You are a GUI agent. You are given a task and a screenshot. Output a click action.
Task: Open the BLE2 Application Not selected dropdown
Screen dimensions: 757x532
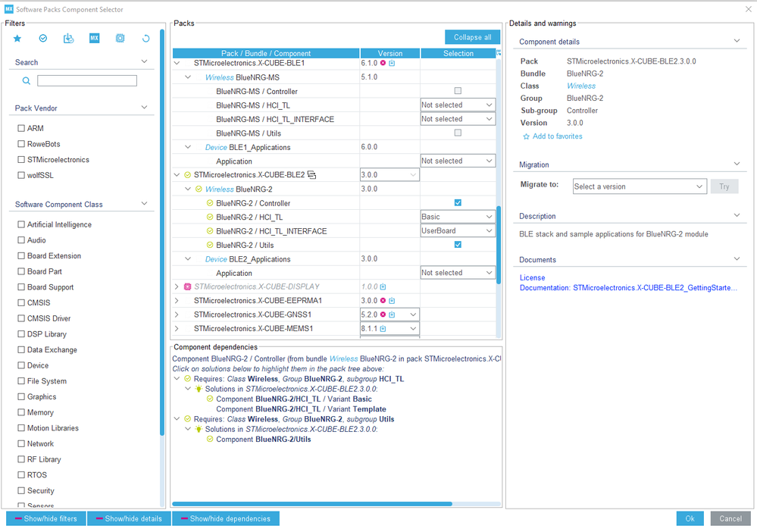click(458, 273)
